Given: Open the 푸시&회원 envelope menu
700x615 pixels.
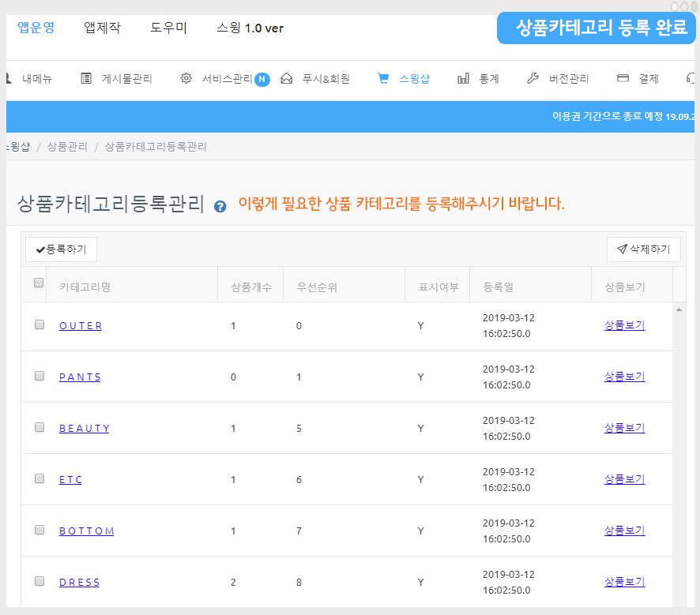Looking at the screenshot, I should pyautogui.click(x=315, y=79).
